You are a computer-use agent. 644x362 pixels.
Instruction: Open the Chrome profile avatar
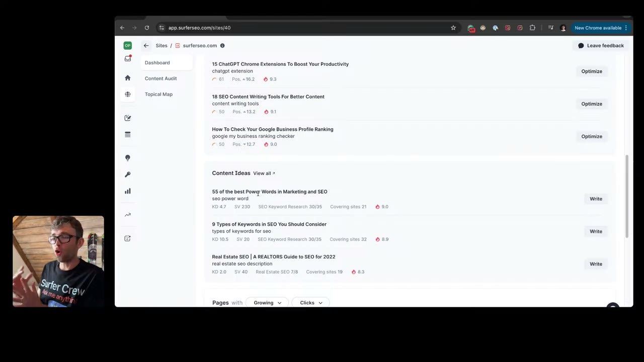point(563,28)
